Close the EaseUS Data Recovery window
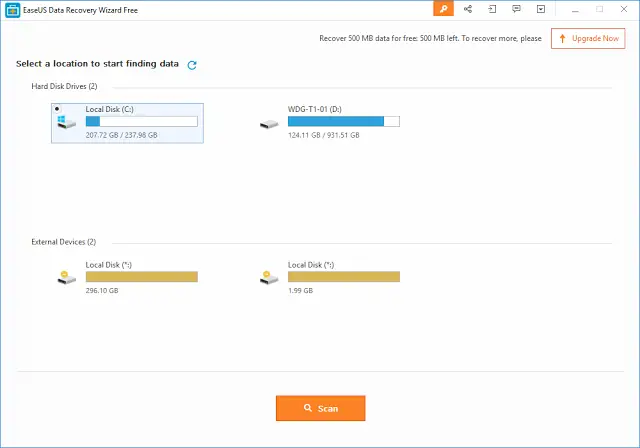 tap(624, 9)
